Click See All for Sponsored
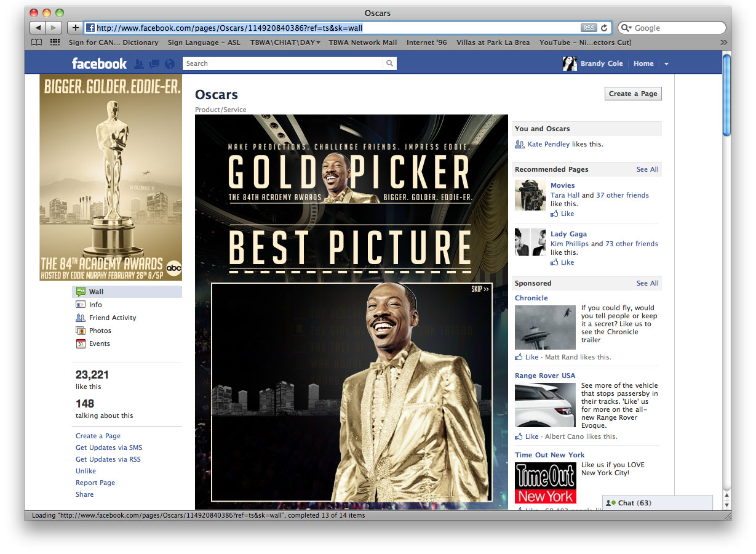This screenshot has width=756, height=554. point(647,283)
